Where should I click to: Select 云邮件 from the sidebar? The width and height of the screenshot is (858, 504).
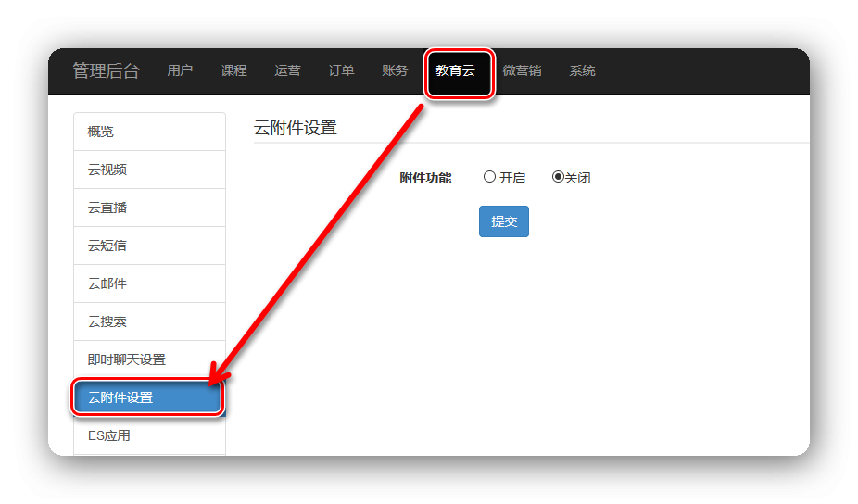148,283
